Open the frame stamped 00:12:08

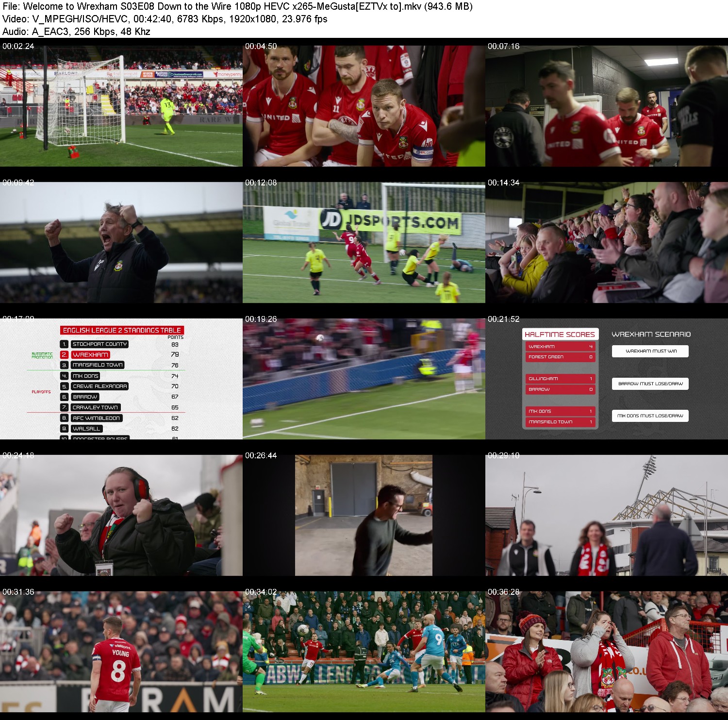(x=364, y=242)
